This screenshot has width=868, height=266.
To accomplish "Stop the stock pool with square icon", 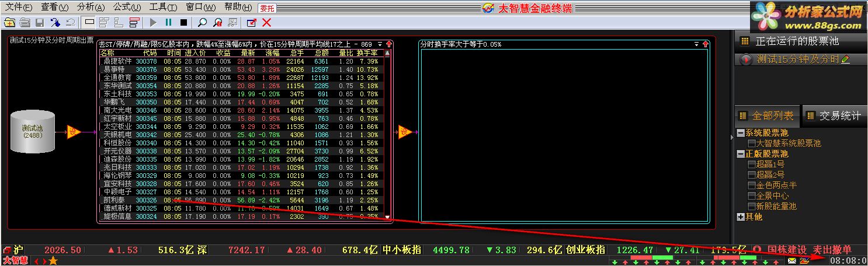I will 183,23.
